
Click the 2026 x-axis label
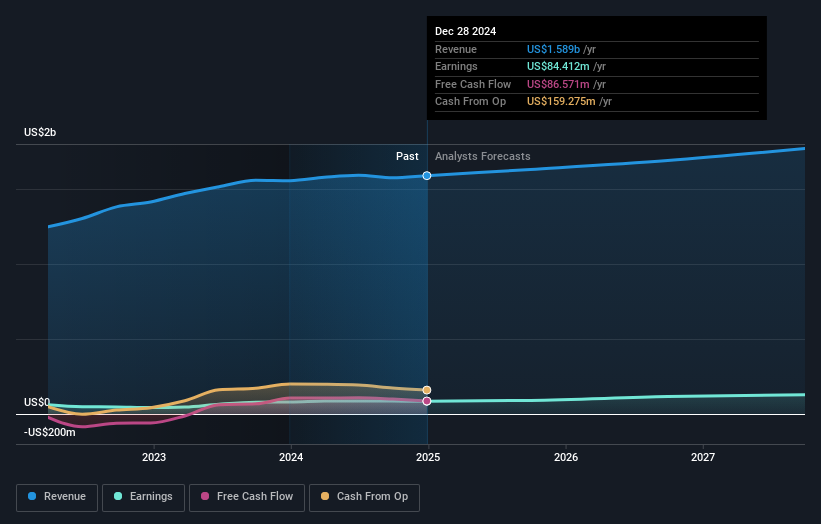pyautogui.click(x=566, y=457)
